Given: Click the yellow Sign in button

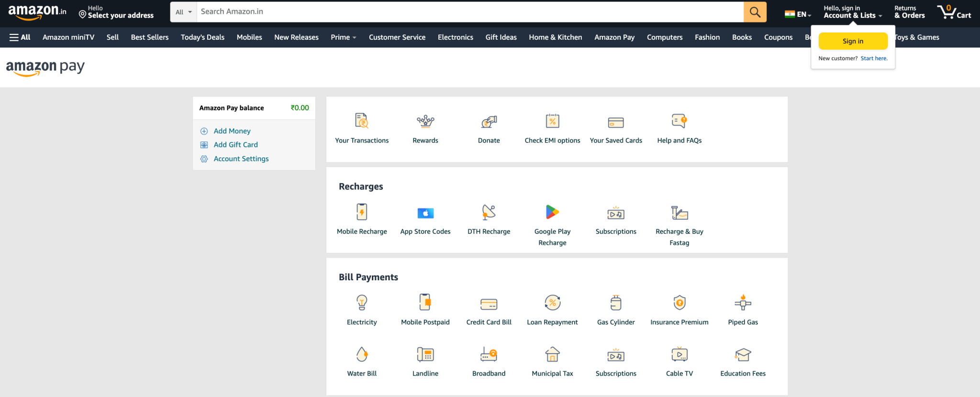Looking at the screenshot, I should [853, 41].
